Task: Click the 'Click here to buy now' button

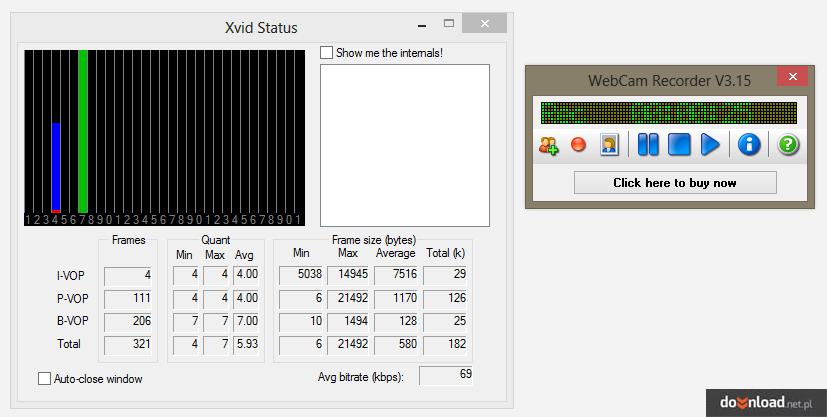Action: [675, 182]
